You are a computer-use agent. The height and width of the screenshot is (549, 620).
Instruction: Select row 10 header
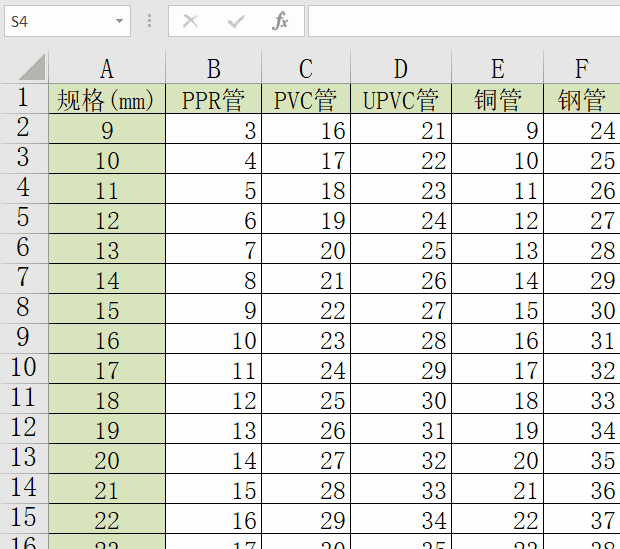[x=24, y=368]
